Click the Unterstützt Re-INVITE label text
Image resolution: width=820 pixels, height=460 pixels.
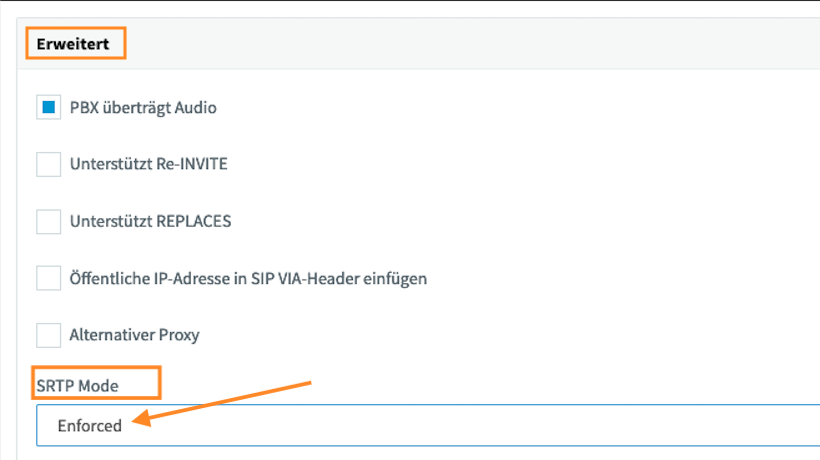pyautogui.click(x=149, y=164)
